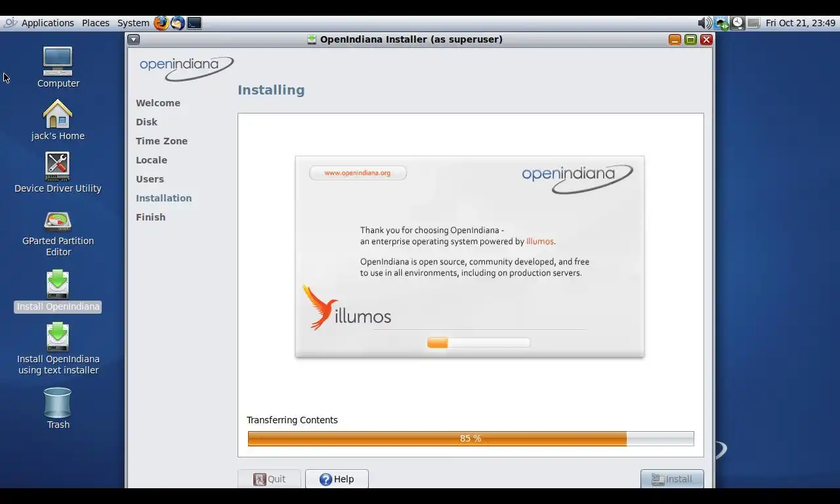
Task: Open the System menu
Action: click(133, 23)
